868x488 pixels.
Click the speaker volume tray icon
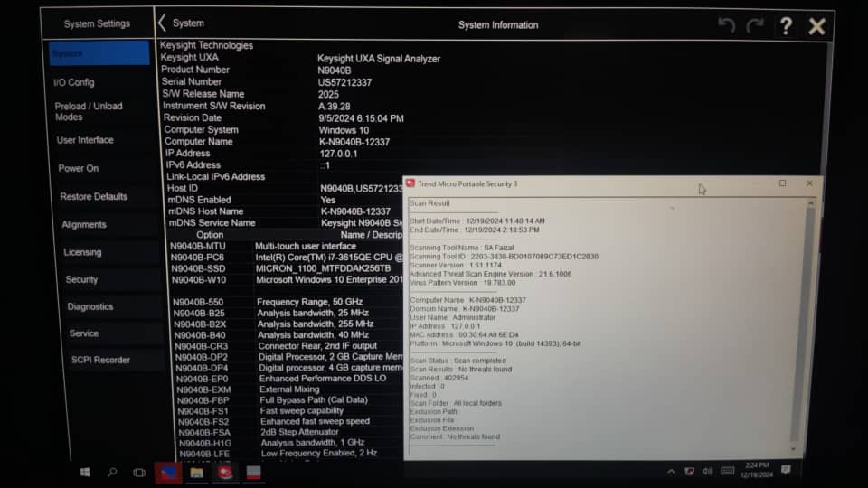[707, 472]
